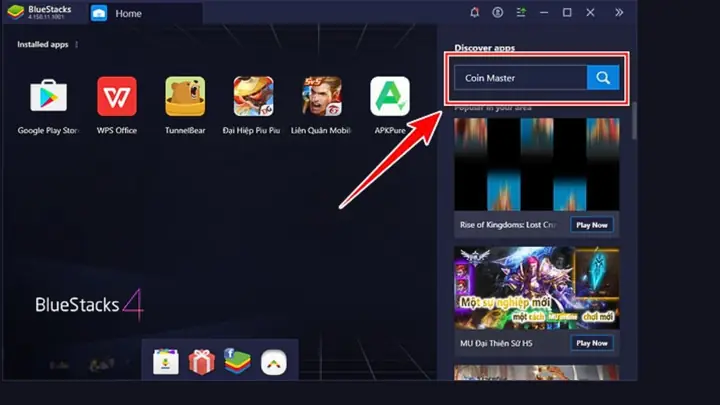Click the 'Installed apps' heading text
Viewport: 720px width, 405px height.
tap(43, 45)
